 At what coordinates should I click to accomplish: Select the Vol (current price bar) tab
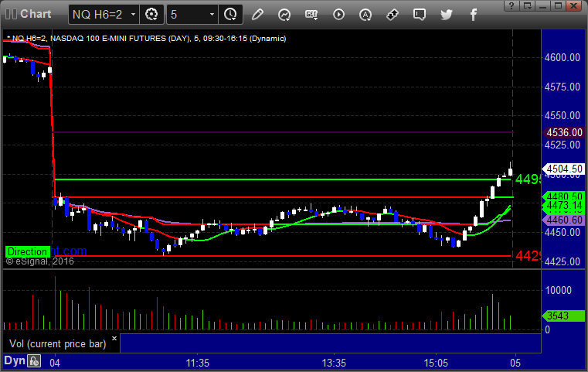[x=58, y=344]
